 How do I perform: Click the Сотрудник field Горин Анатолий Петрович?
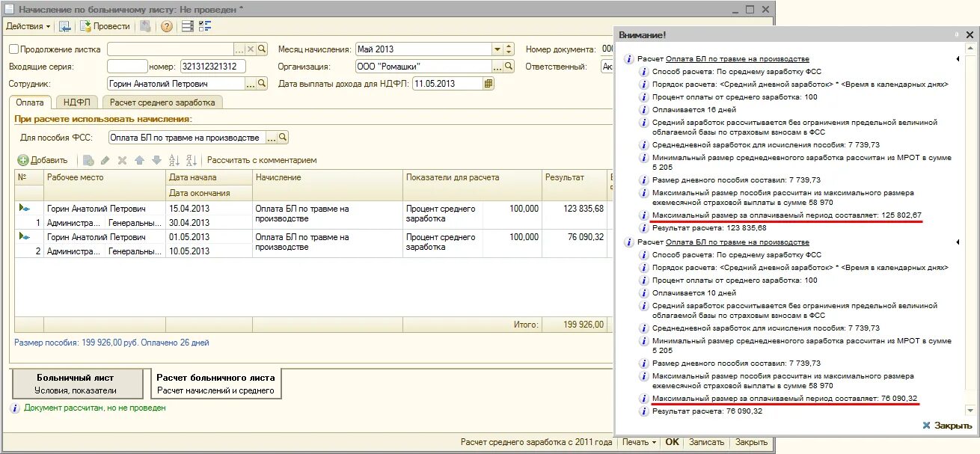pyautogui.click(x=177, y=84)
